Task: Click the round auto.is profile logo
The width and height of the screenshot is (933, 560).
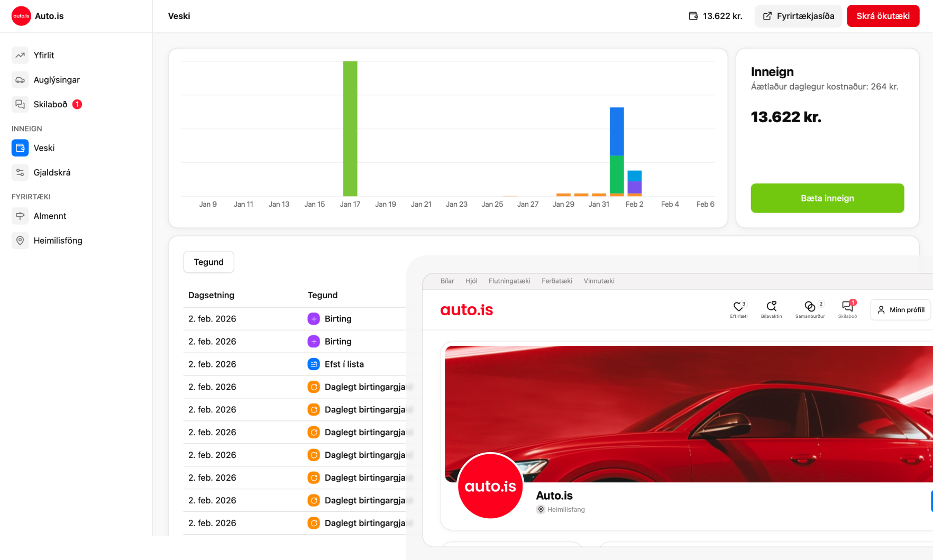Action: tap(490, 485)
